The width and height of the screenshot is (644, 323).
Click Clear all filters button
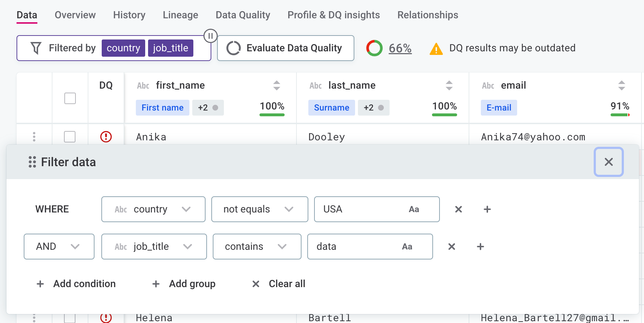coord(279,284)
